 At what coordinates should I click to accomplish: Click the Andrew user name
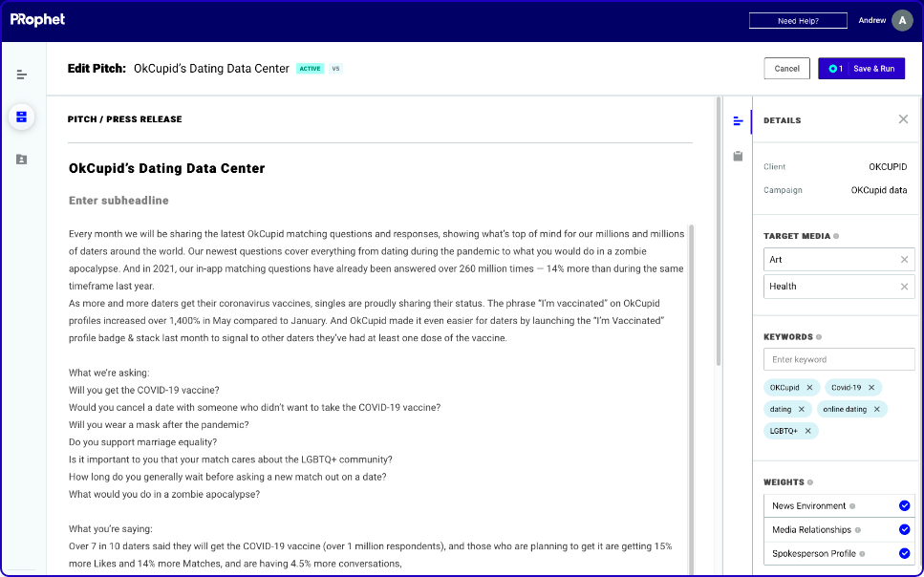click(x=872, y=20)
